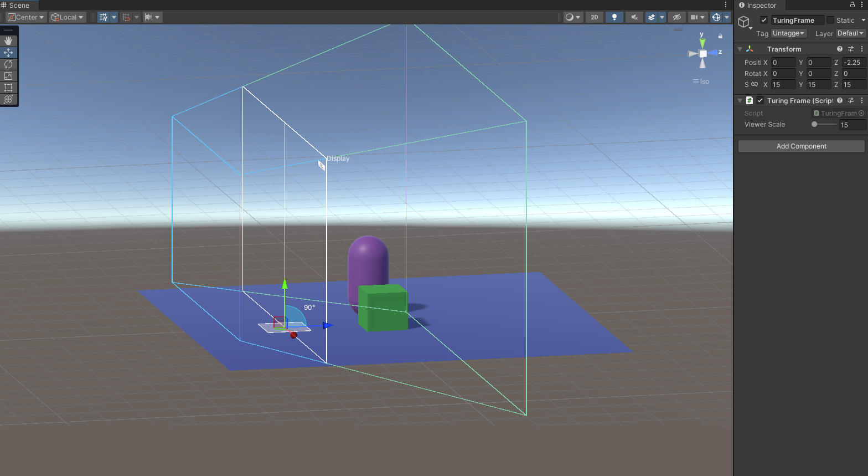The image size is (868, 476).
Task: Open Transform component context menu
Action: [x=862, y=49]
